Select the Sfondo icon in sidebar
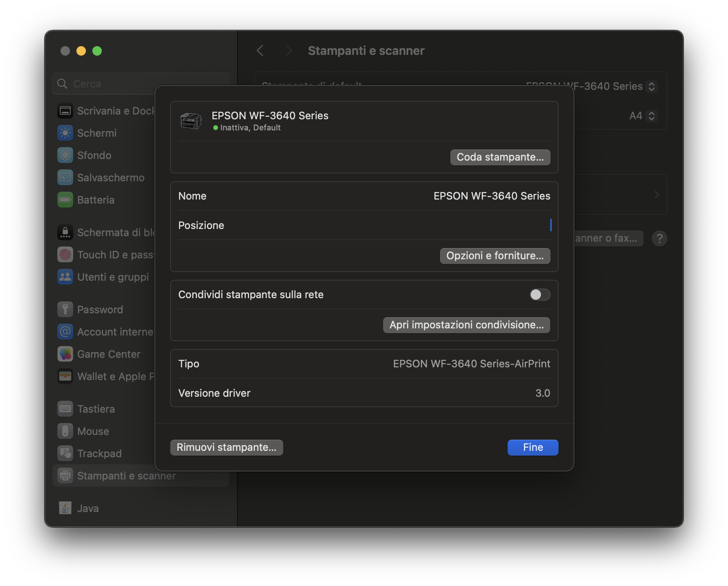 pos(65,155)
